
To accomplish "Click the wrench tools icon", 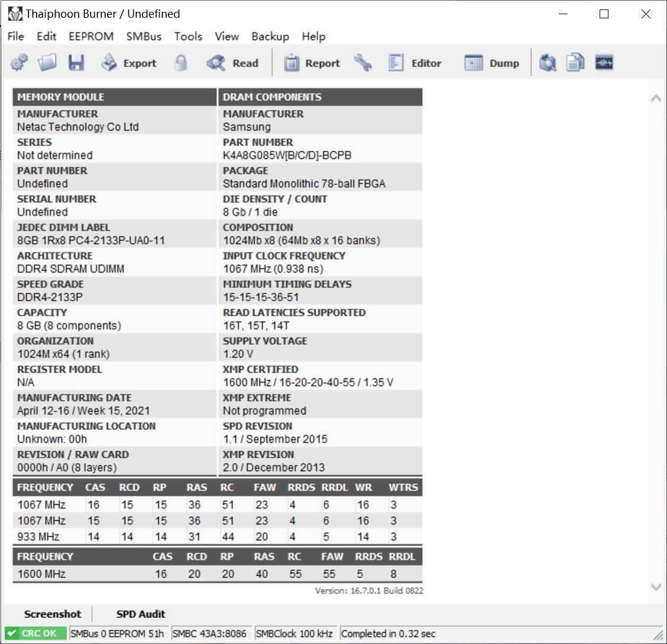I will [362, 63].
